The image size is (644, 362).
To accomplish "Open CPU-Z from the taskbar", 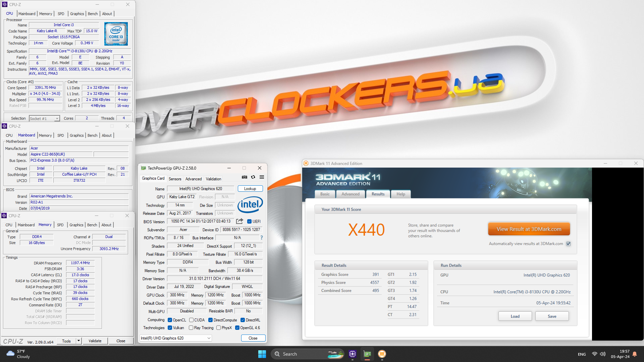I will pyautogui.click(x=352, y=354).
